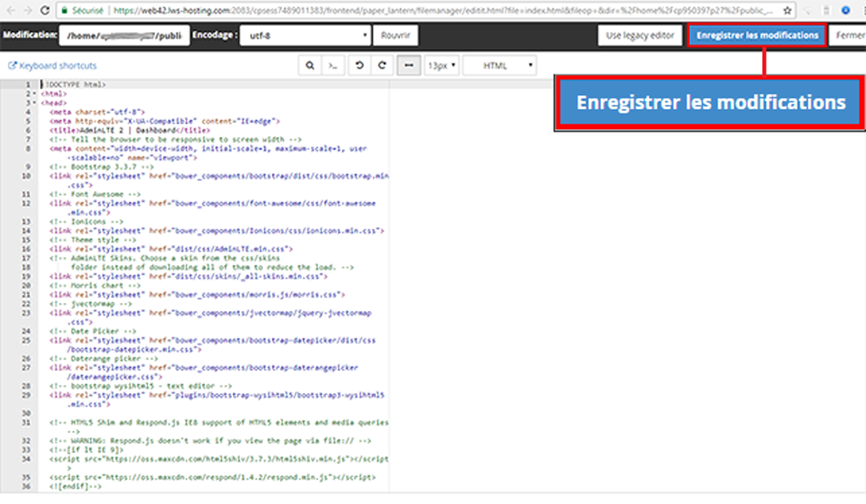Click the _all-skins.min.css link line
This screenshot has height=504, width=866.
point(188,276)
